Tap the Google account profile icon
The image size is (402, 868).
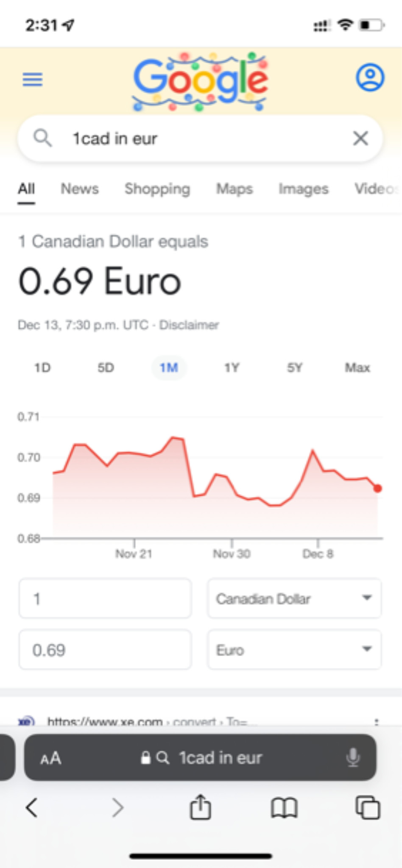coord(370,77)
